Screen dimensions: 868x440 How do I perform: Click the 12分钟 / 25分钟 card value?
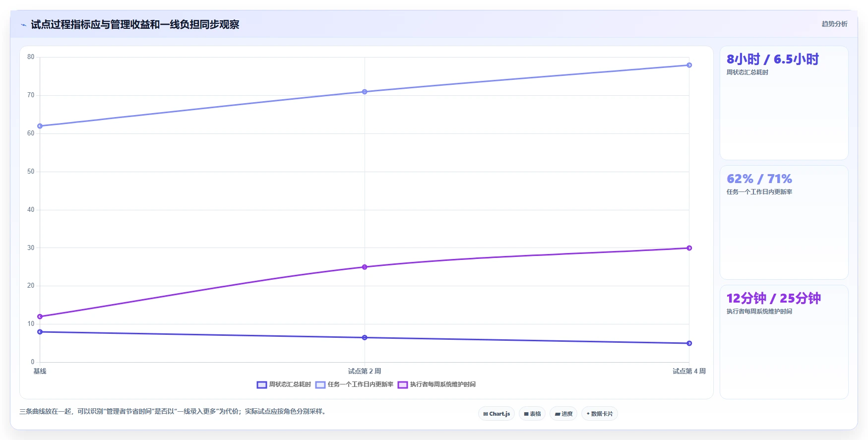coord(774,298)
